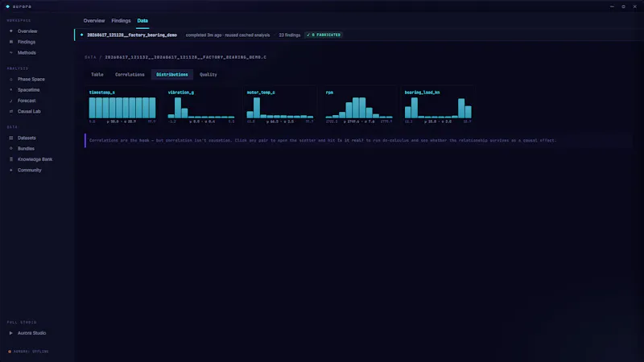Open the Table sub-tab
Image resolution: width=644 pixels, height=362 pixels.
[97, 75]
